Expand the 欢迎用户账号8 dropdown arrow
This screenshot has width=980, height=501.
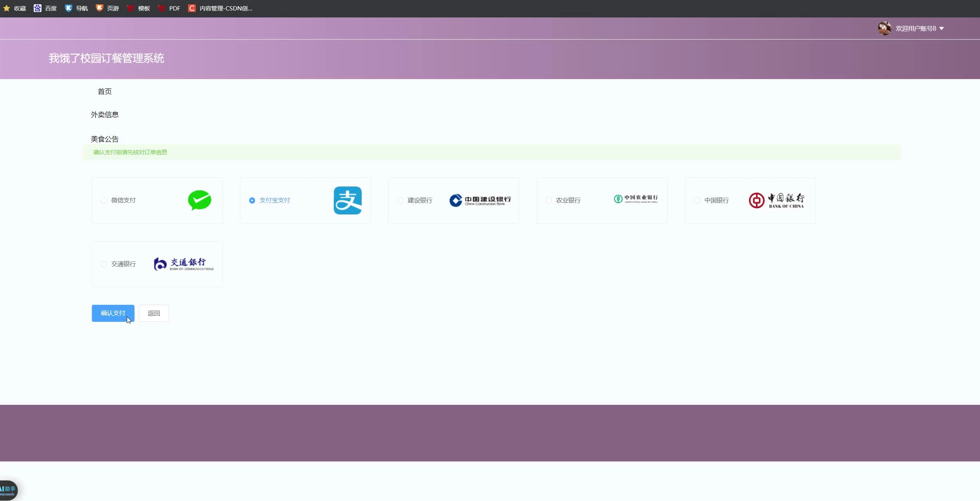942,29
